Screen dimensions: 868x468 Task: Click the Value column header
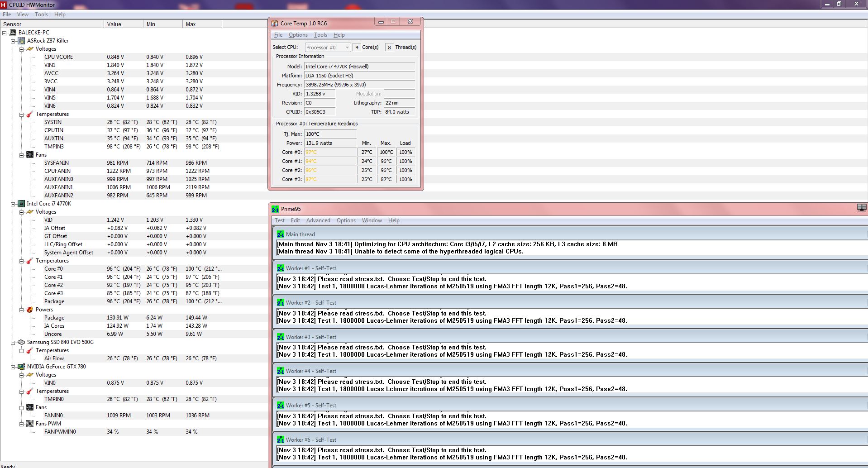pyautogui.click(x=124, y=24)
